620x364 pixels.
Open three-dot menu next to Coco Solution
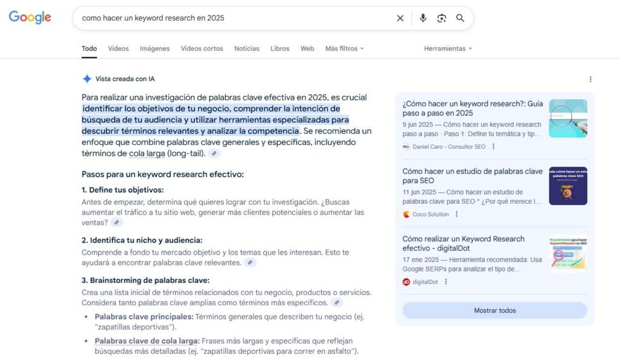457,215
